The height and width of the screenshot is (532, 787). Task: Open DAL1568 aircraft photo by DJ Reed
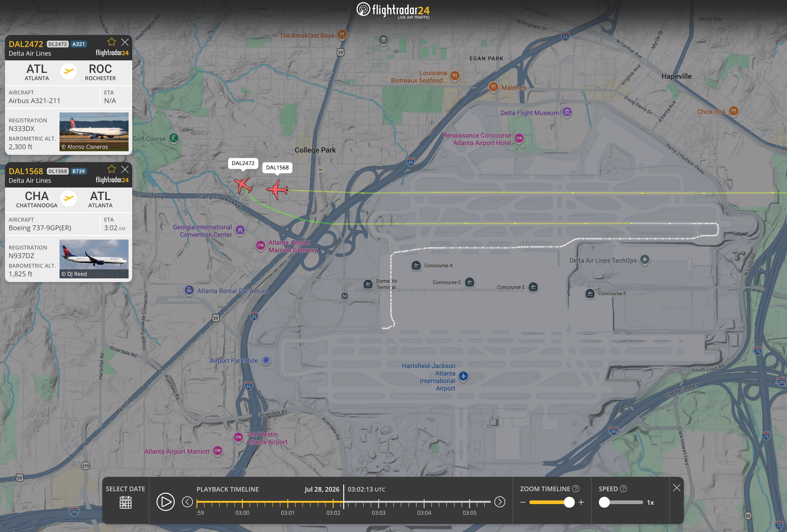coord(94,259)
